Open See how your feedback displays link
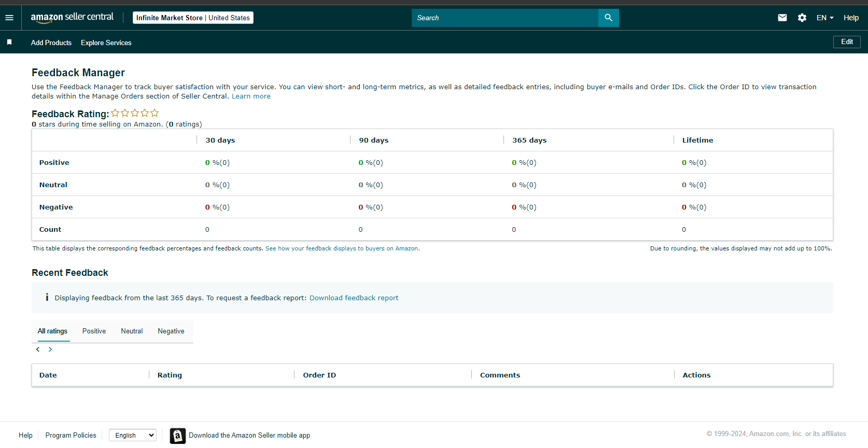Image resolution: width=868 pixels, height=448 pixels. click(342, 249)
